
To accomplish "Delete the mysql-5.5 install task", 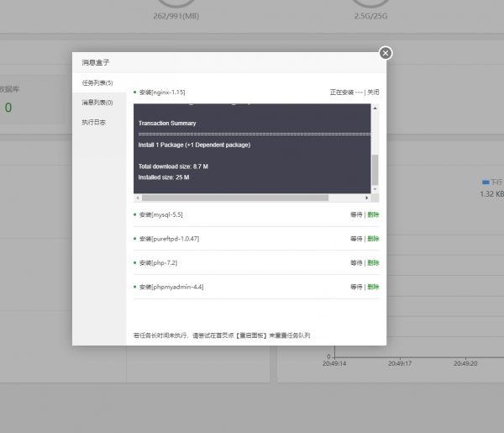I will pyautogui.click(x=373, y=214).
